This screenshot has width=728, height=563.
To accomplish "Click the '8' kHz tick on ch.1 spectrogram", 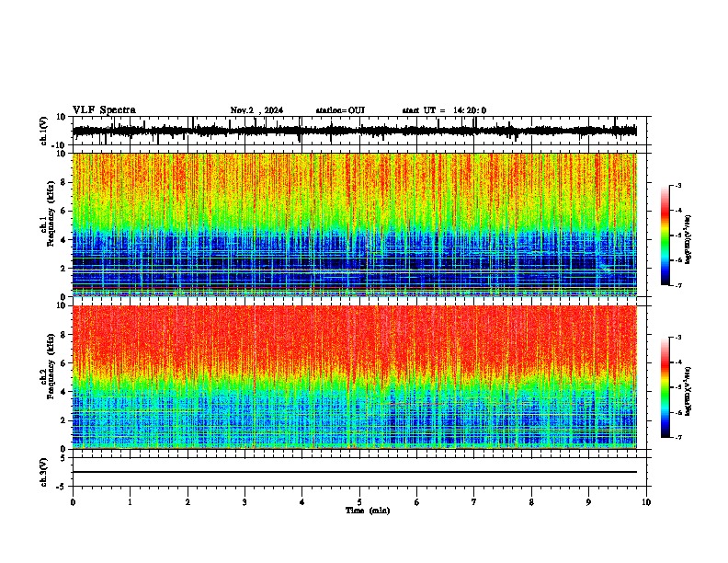I will [x=63, y=182].
